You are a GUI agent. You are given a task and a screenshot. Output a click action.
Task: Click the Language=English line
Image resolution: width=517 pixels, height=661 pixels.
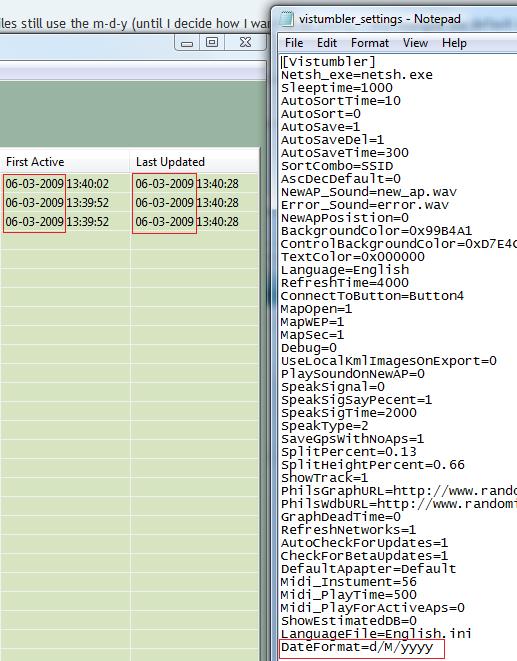click(x=345, y=270)
